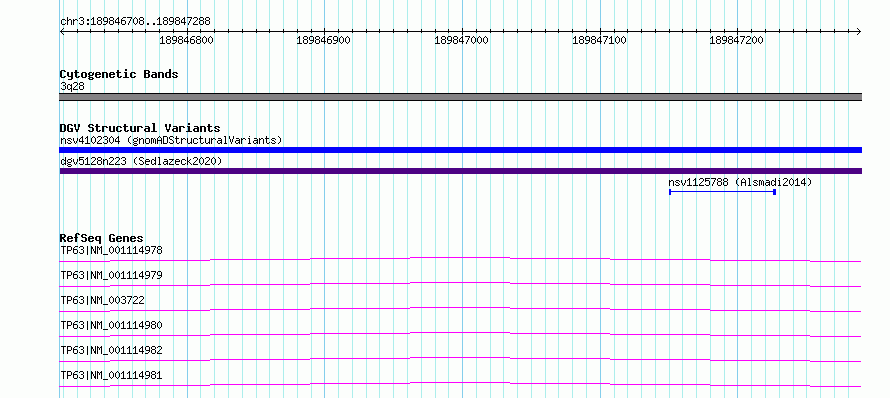Open the nsv1125788 (Alsmadi2014) label
Viewport: 890px width, 398px height.
[x=740, y=183]
